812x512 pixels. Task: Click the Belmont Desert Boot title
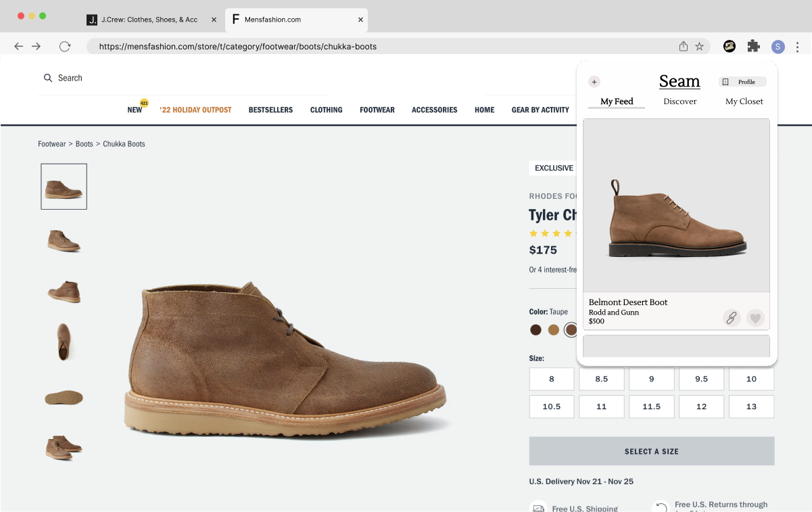(x=628, y=302)
